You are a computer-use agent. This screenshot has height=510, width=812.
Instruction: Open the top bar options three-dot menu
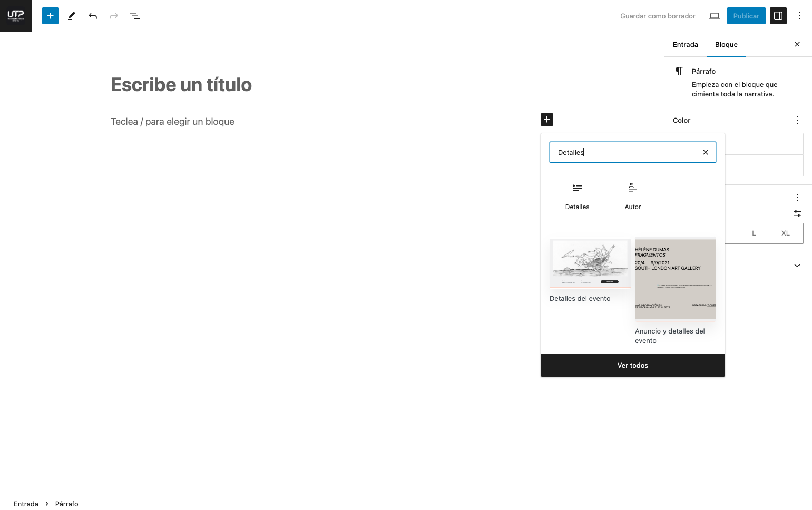[x=799, y=16]
